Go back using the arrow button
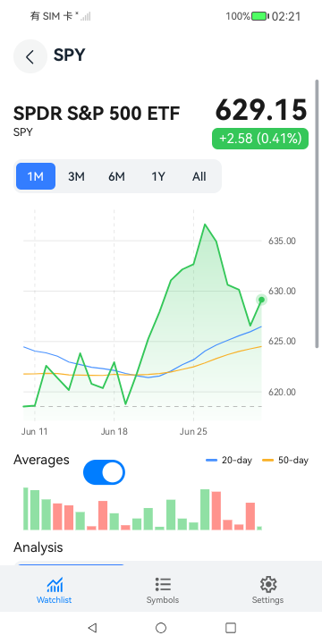Screen dimensions: 322x644 30,56
